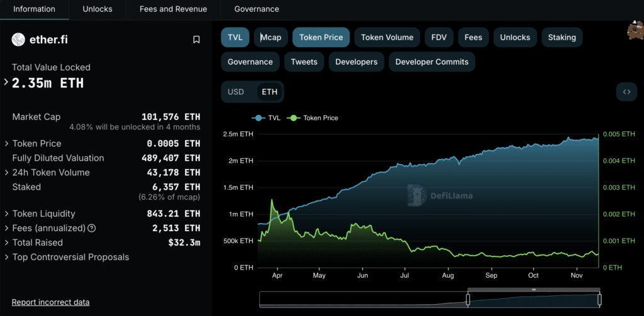
Task: Click the 2.35m ETH TVL value
Action: click(48, 84)
